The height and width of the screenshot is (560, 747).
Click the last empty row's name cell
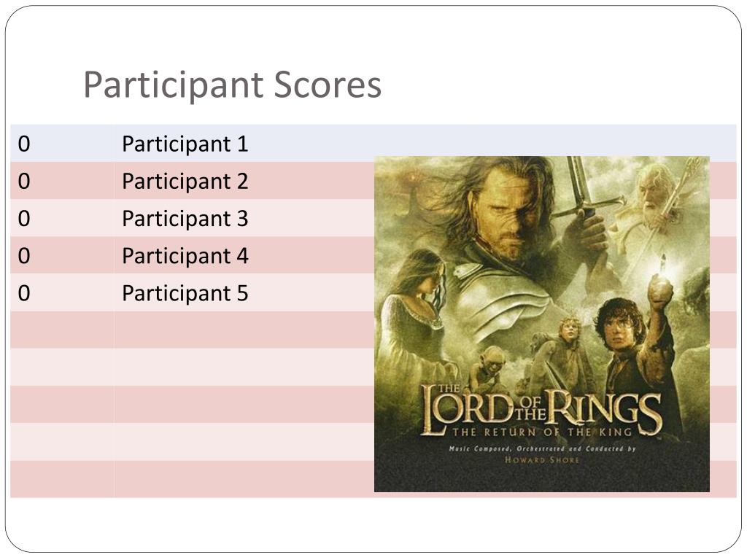(x=244, y=479)
